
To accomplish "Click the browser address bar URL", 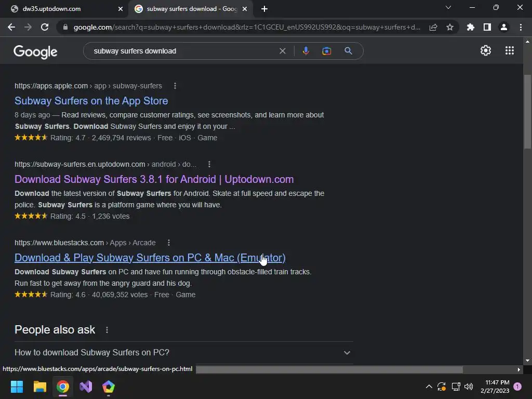I will 247,27.
